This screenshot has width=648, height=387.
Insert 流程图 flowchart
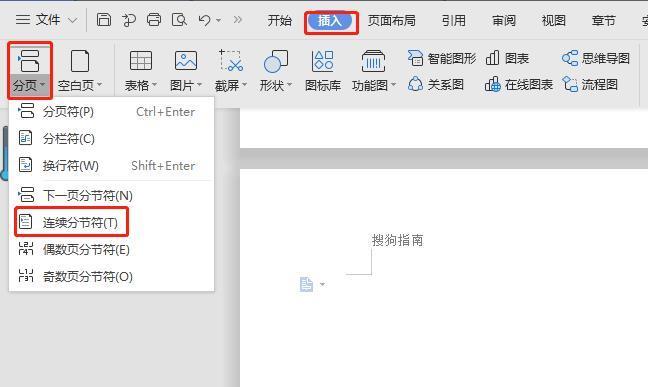point(590,84)
